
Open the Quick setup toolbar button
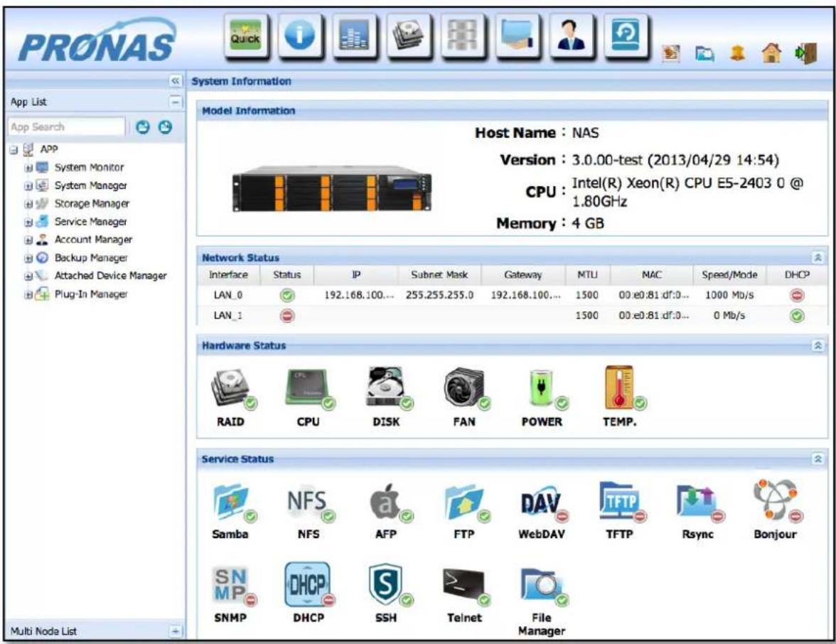[x=246, y=36]
